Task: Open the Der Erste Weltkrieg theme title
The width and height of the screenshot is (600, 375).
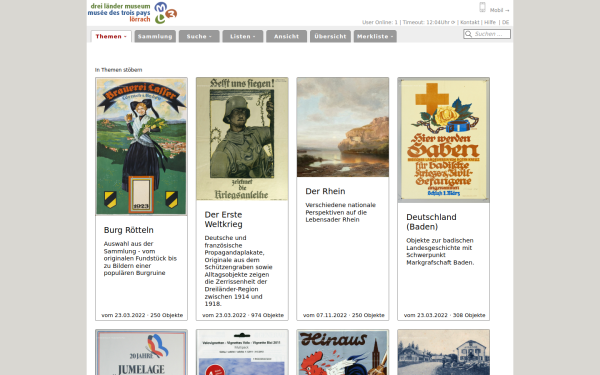Action: click(x=223, y=219)
